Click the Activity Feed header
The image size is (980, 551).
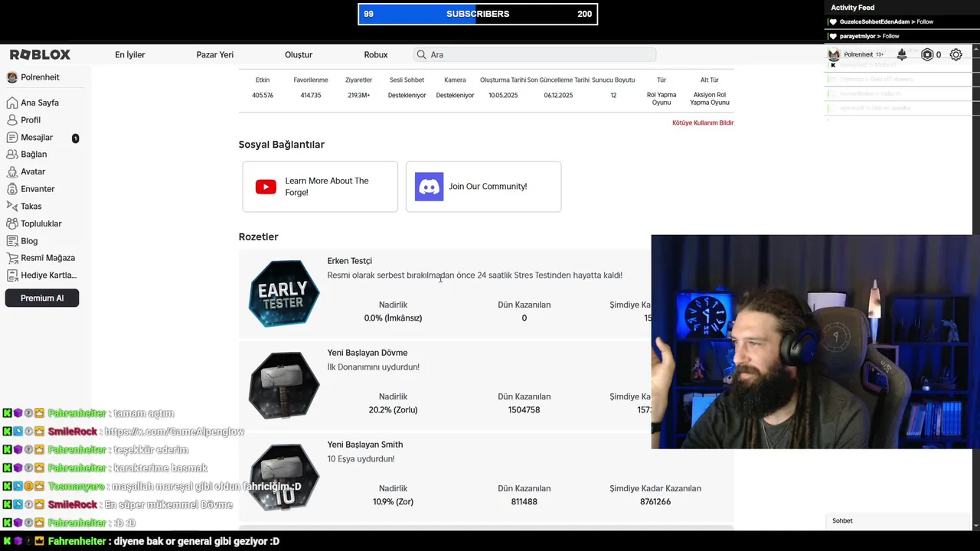tap(852, 8)
